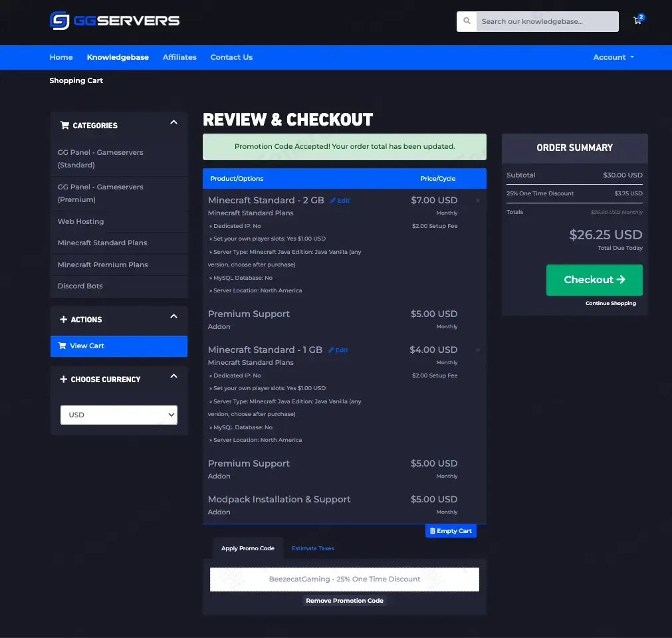The image size is (672, 638).
Task: Go to the Home page
Action: coord(61,57)
